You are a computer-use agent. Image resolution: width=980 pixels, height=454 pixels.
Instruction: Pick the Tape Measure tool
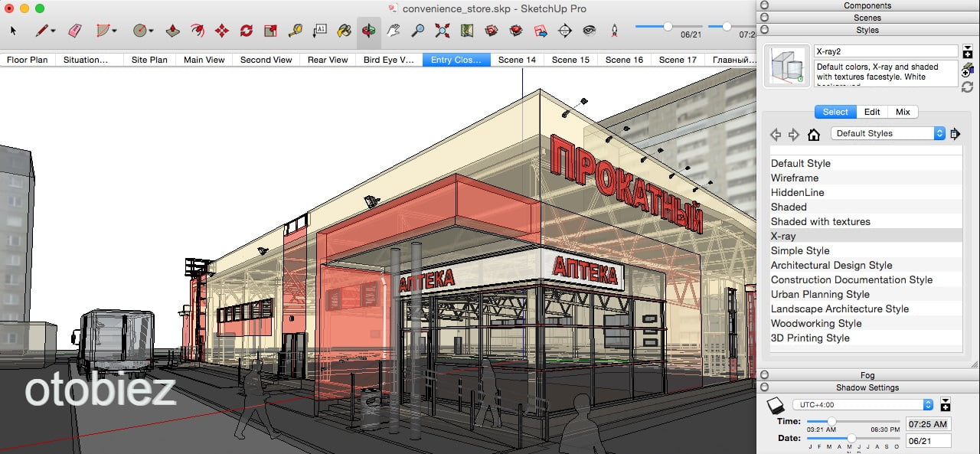click(296, 31)
